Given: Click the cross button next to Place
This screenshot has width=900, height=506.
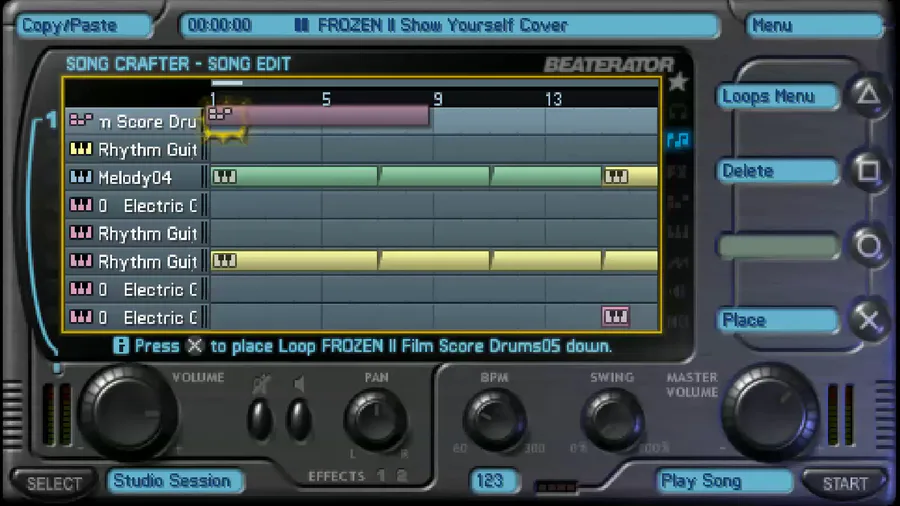Looking at the screenshot, I should (x=868, y=320).
